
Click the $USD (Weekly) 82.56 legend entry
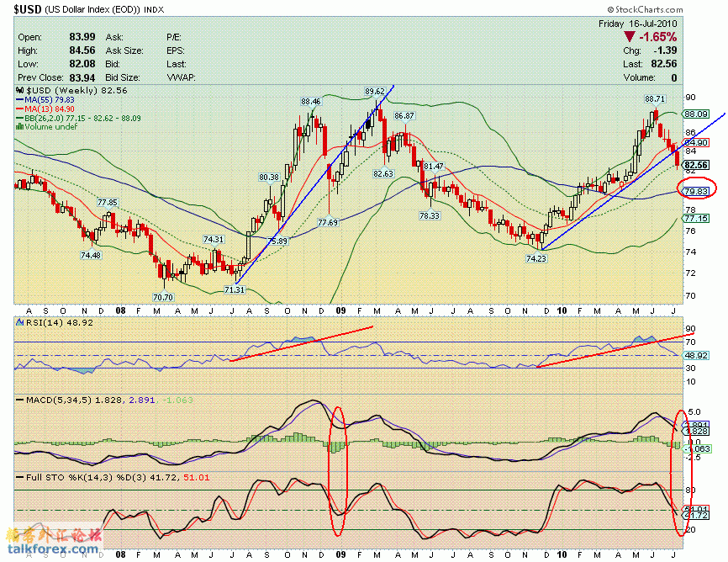76,90
